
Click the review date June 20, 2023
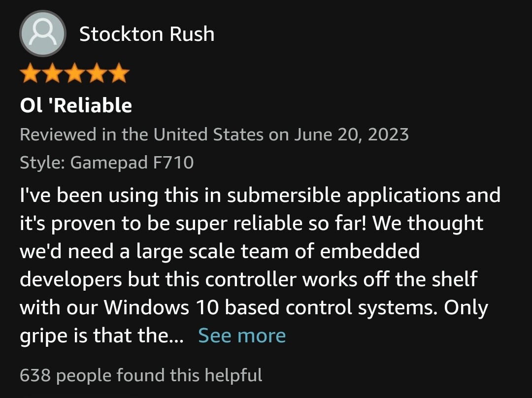tap(351, 134)
